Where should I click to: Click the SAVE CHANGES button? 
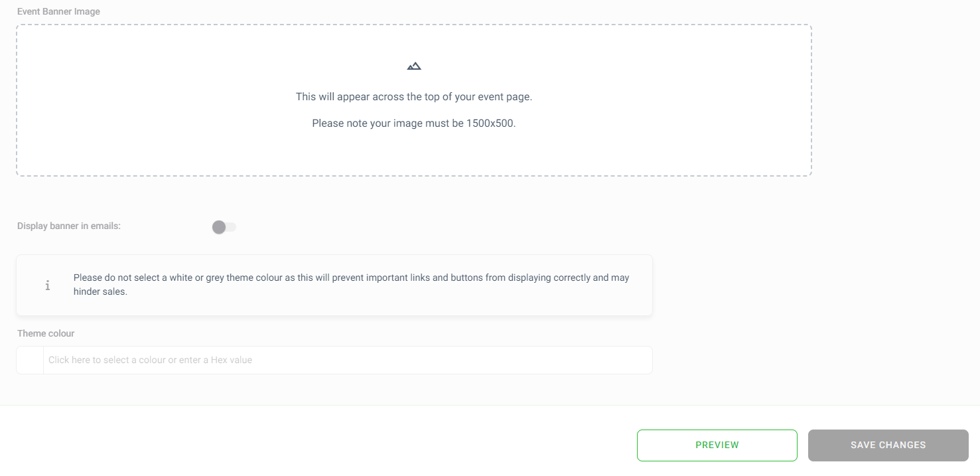click(x=888, y=445)
